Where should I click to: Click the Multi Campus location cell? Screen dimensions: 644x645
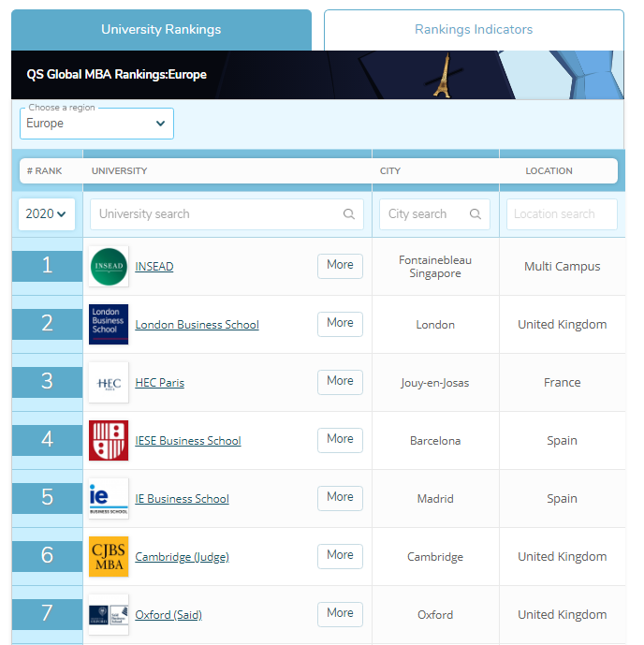coord(562,267)
